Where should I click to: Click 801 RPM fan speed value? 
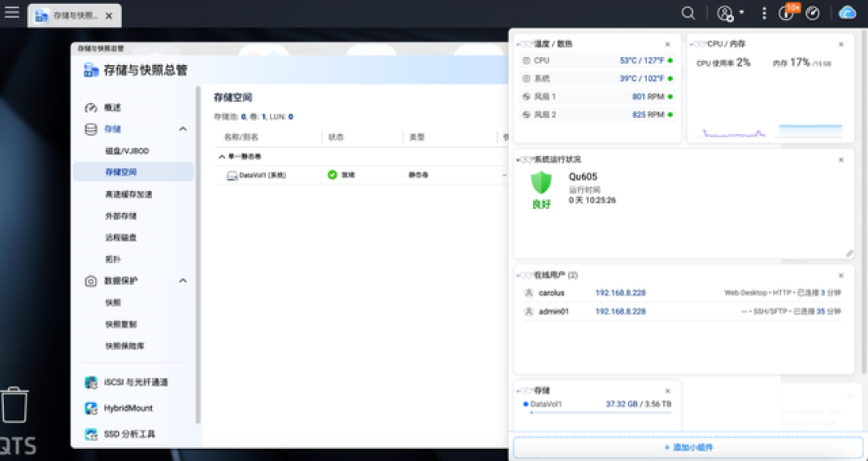[649, 96]
